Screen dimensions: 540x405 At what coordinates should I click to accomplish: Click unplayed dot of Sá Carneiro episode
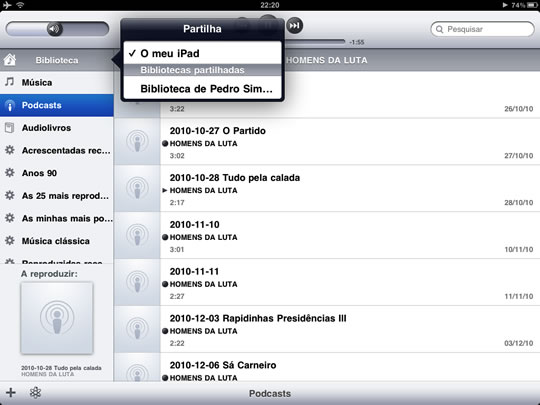tap(165, 377)
